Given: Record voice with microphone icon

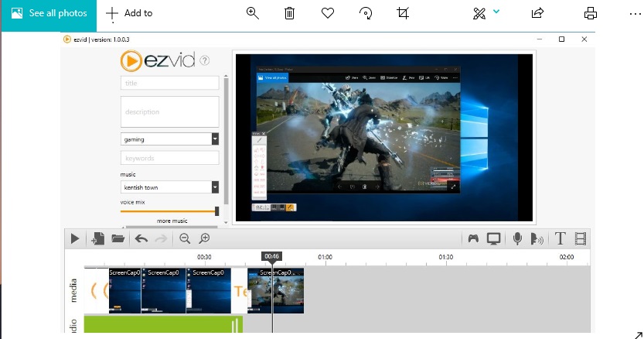Looking at the screenshot, I should [x=517, y=238].
